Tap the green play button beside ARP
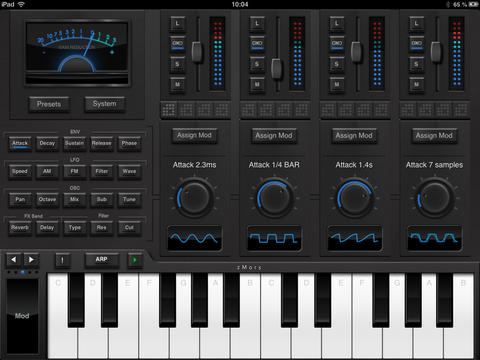Screen dimensions: 480x360 (135, 260)
